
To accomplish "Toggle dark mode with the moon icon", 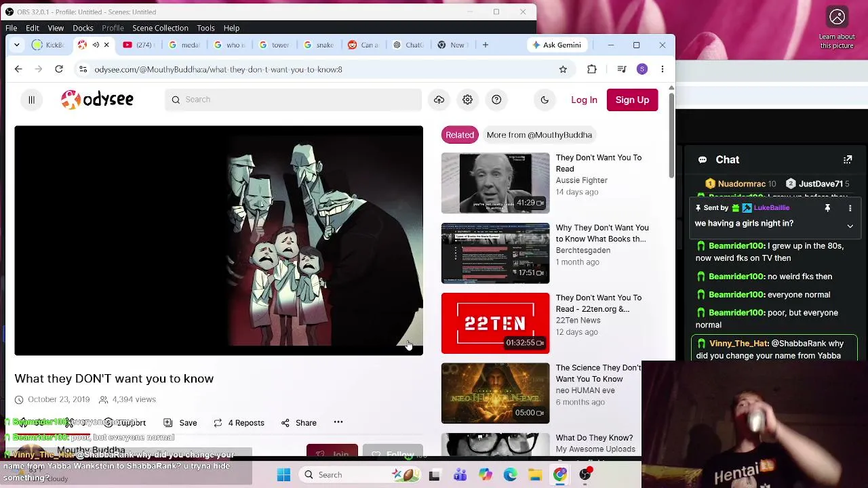I will coord(545,100).
